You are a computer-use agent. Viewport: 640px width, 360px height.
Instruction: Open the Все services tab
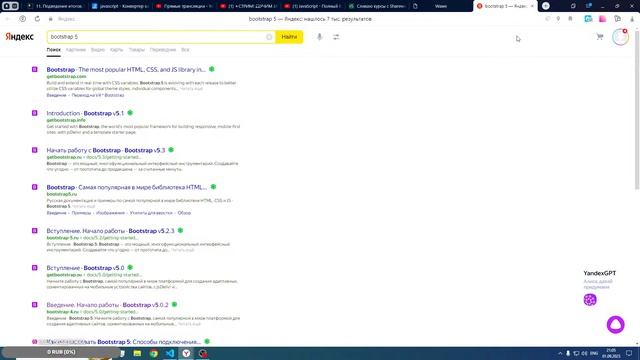point(185,50)
